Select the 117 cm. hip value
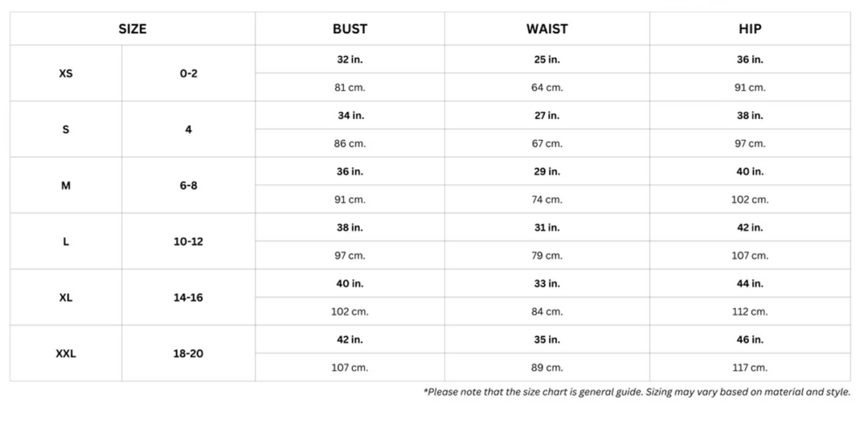 (x=750, y=367)
